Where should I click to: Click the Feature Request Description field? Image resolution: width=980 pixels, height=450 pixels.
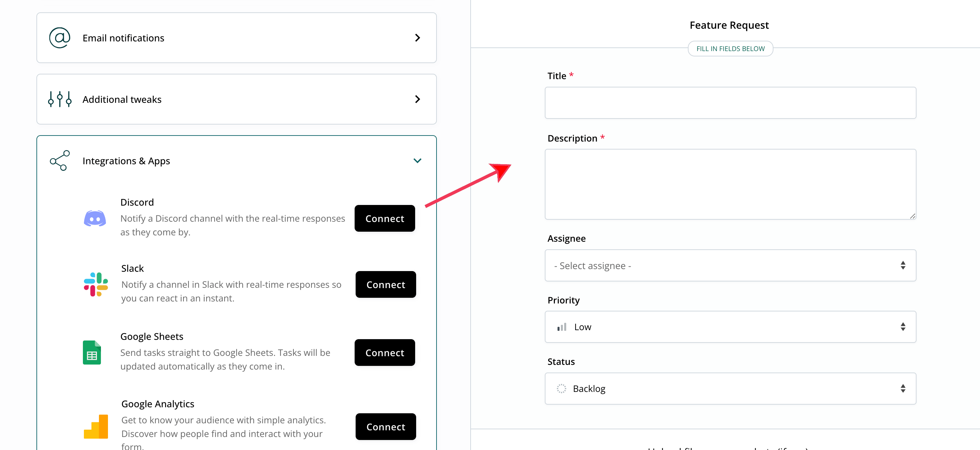[731, 184]
